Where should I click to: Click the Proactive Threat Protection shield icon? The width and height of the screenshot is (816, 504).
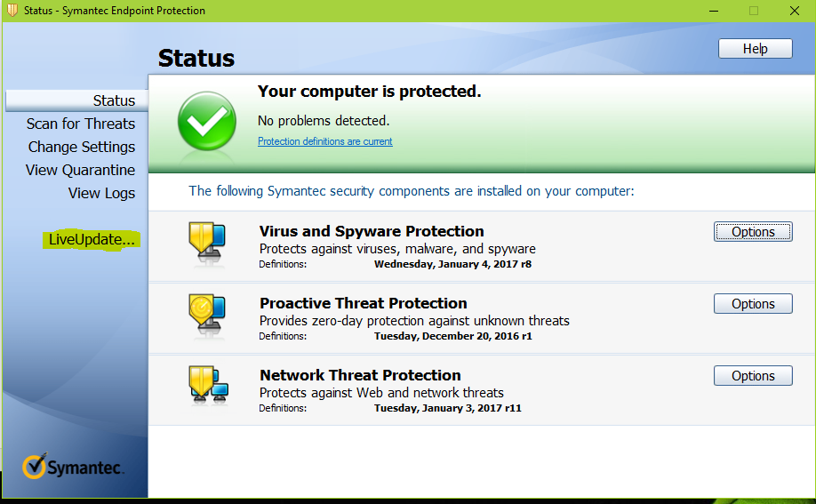[206, 314]
